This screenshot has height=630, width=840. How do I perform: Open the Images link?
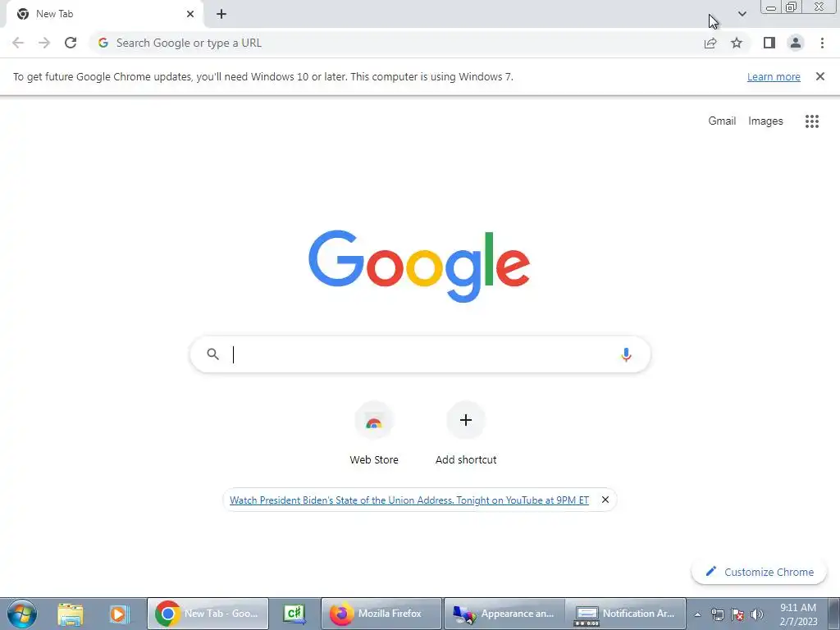765,121
